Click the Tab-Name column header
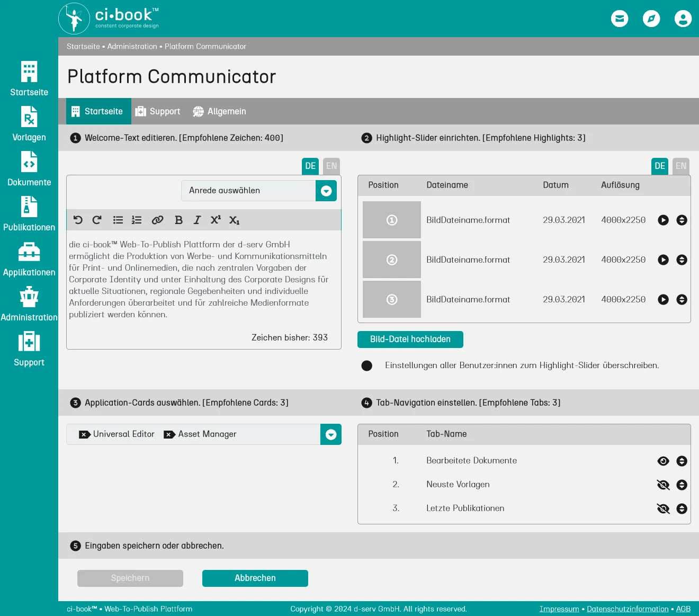Image resolution: width=699 pixels, height=616 pixels. [446, 434]
